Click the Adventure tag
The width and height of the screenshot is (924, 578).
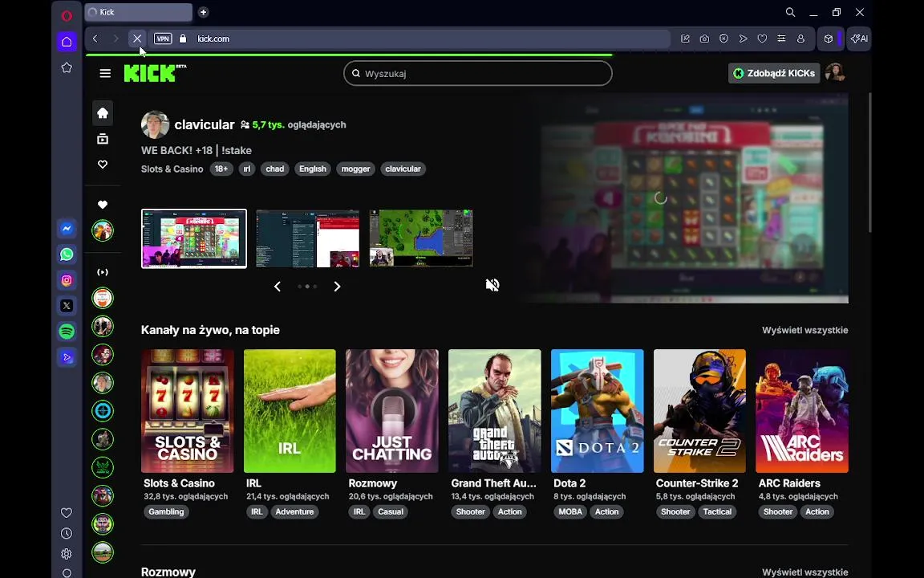pyautogui.click(x=294, y=512)
